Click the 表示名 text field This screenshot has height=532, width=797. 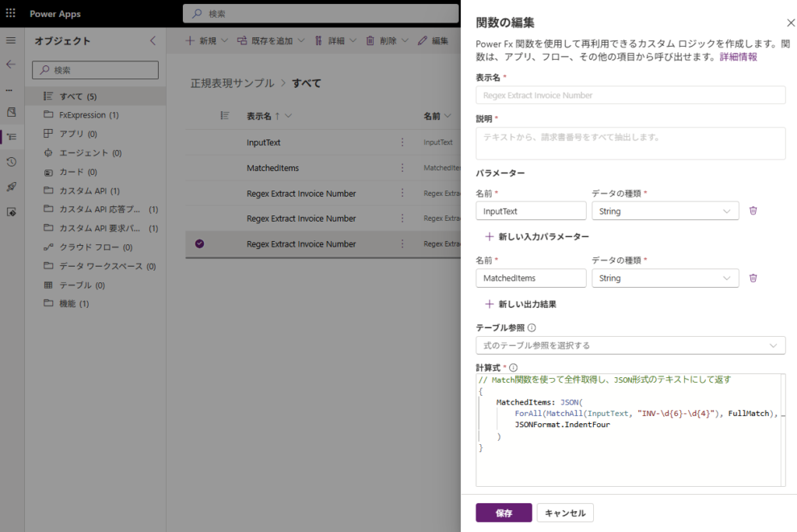click(x=630, y=95)
